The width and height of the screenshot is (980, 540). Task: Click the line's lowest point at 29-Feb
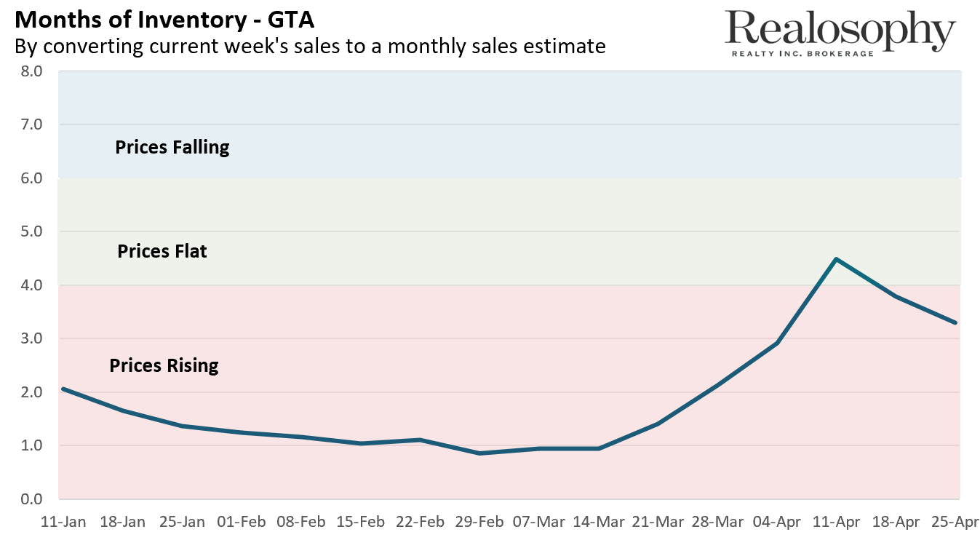tap(480, 453)
